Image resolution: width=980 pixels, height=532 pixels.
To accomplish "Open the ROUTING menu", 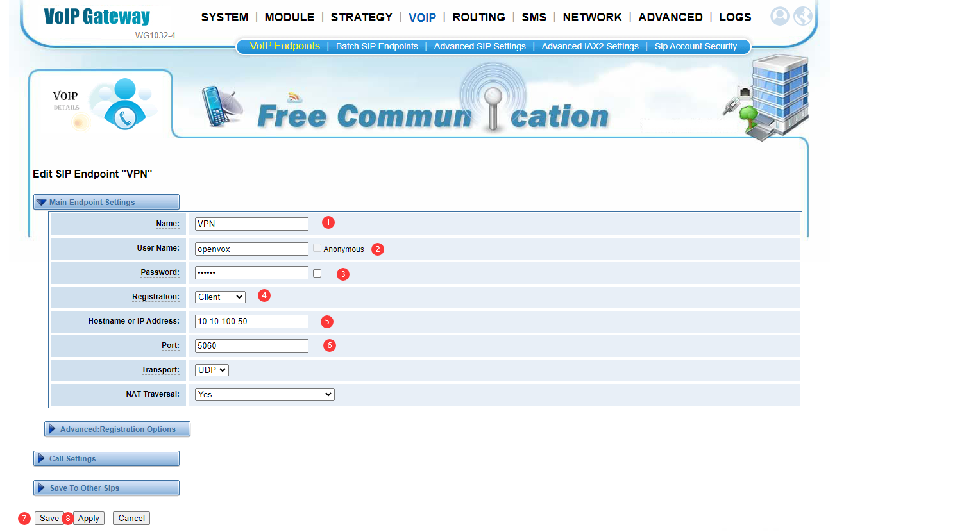I will [479, 17].
